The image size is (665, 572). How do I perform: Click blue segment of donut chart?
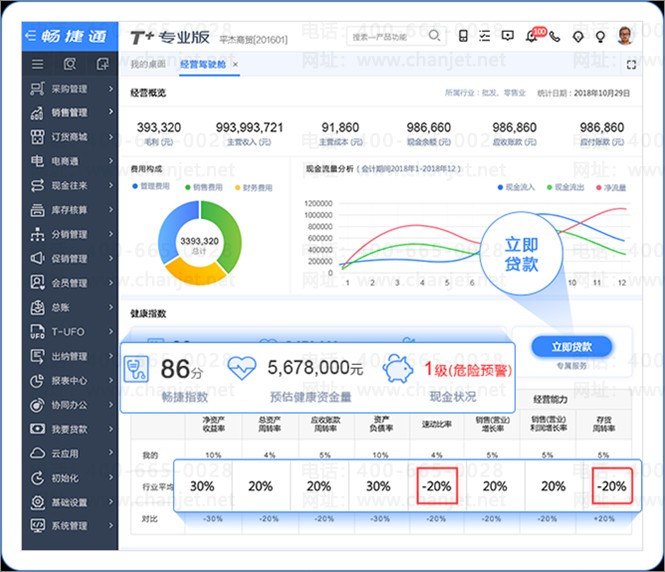(x=171, y=229)
